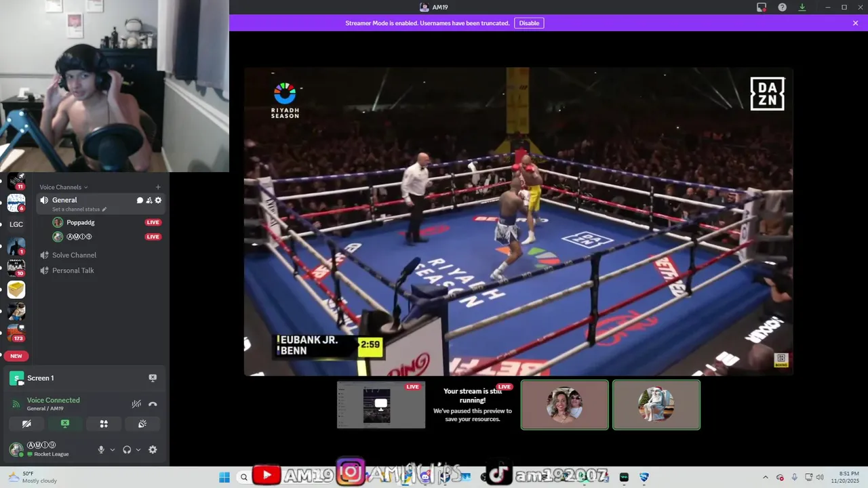Toggle noise suppression in voice panel

click(136, 404)
